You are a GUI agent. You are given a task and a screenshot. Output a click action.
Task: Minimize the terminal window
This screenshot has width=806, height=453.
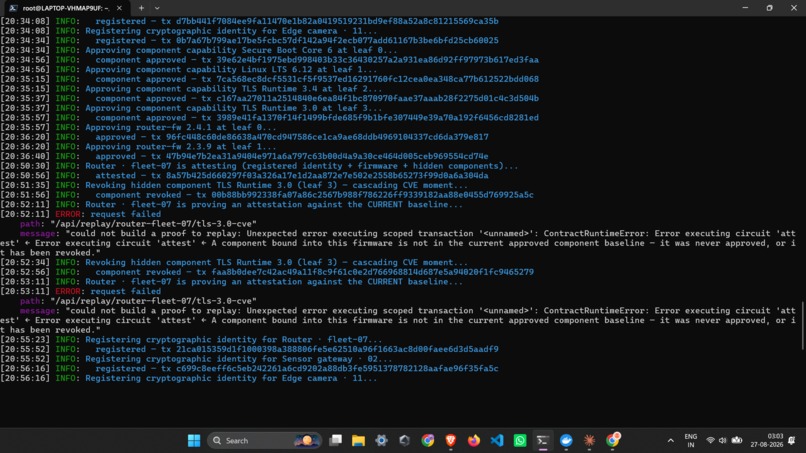pos(745,8)
